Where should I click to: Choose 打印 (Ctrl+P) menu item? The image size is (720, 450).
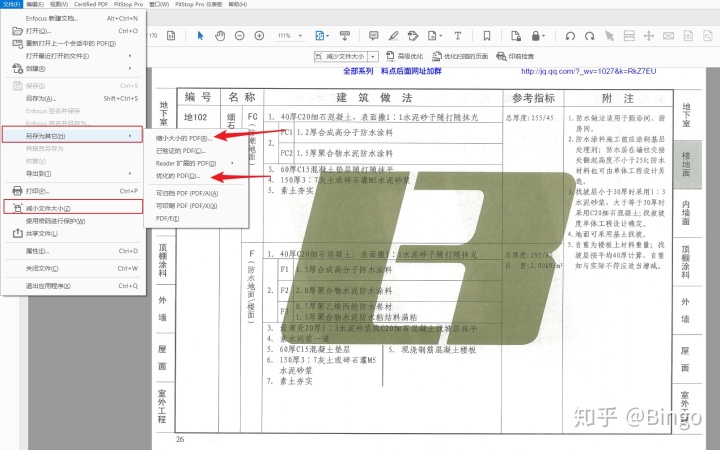(x=75, y=191)
